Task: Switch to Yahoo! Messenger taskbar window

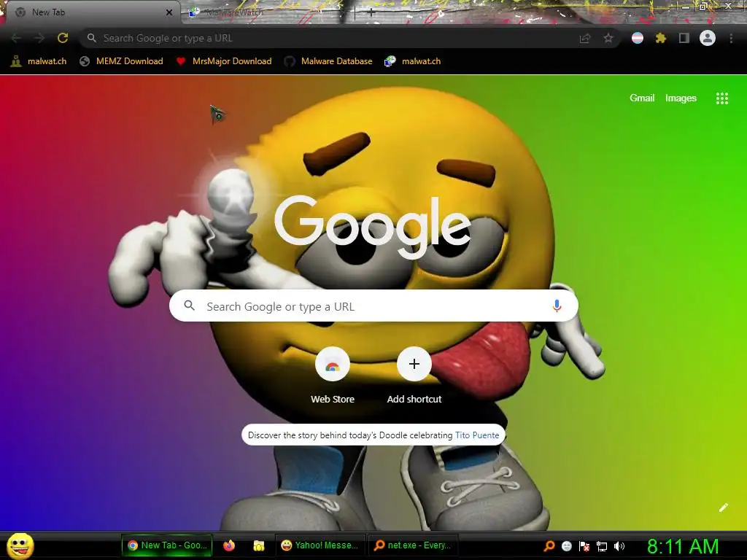Action: click(x=320, y=545)
